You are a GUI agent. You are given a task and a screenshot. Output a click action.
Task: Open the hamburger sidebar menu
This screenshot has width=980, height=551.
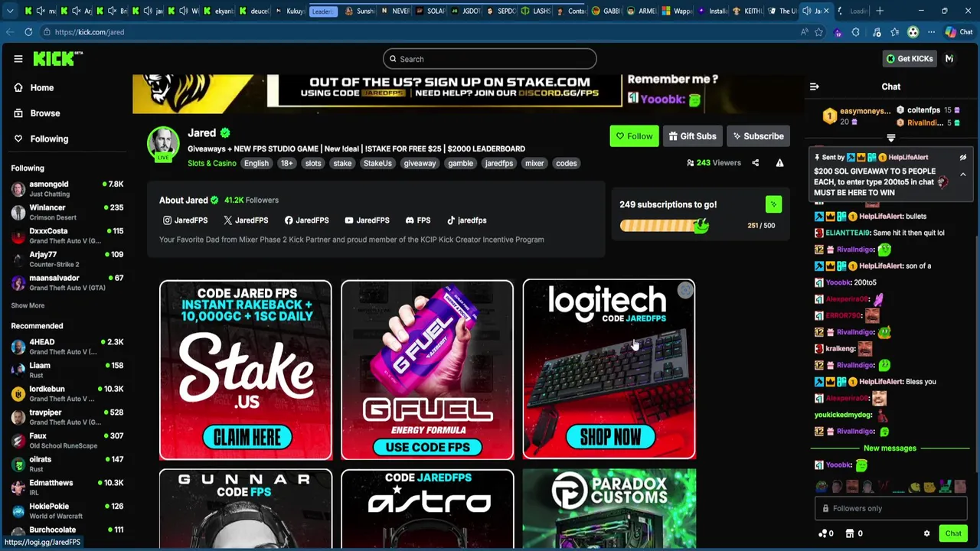tap(18, 59)
